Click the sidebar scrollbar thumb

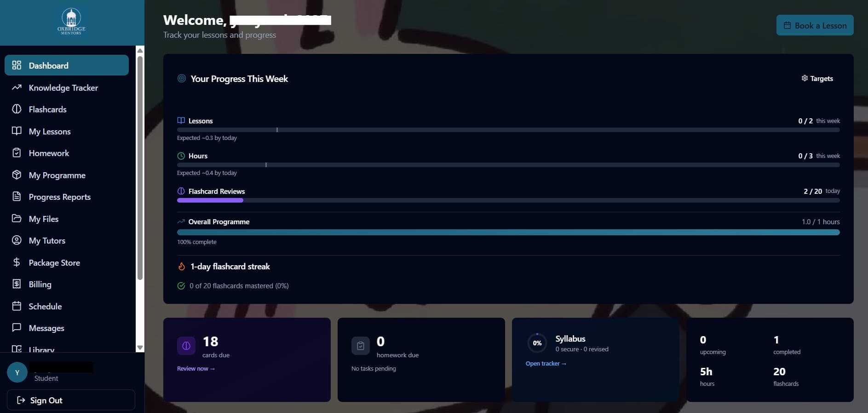click(140, 168)
